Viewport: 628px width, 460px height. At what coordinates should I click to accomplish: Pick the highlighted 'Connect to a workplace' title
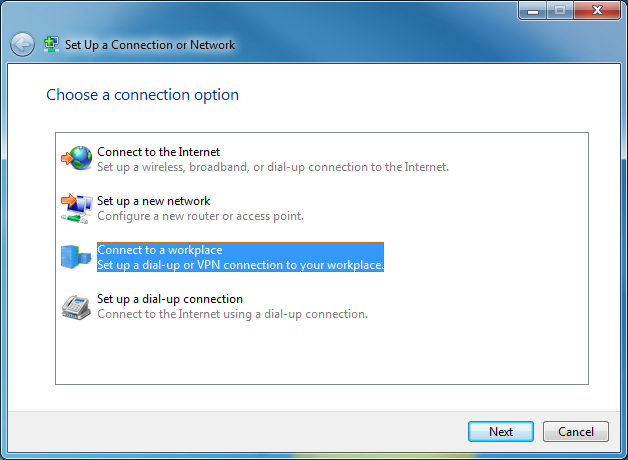point(160,250)
